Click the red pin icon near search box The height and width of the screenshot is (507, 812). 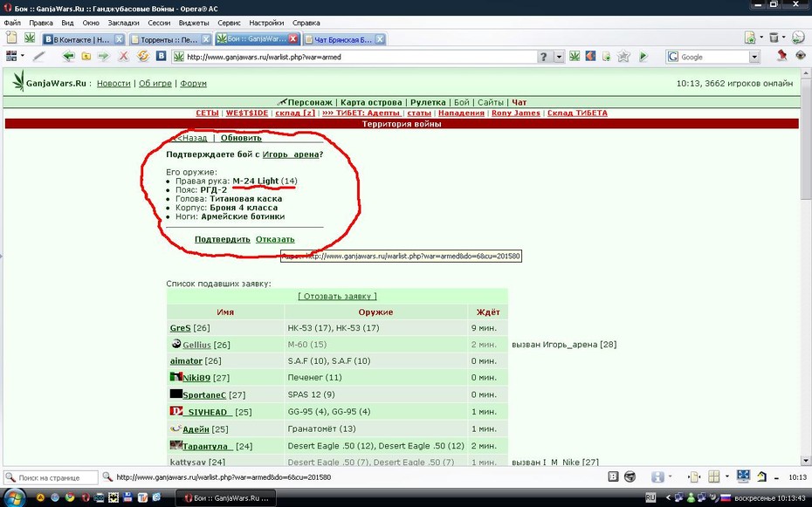coord(782,55)
